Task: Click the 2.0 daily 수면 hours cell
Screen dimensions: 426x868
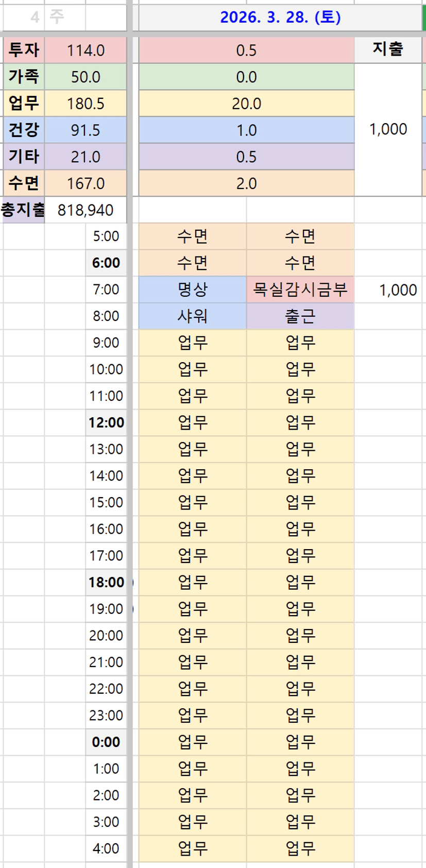Action: [x=246, y=183]
